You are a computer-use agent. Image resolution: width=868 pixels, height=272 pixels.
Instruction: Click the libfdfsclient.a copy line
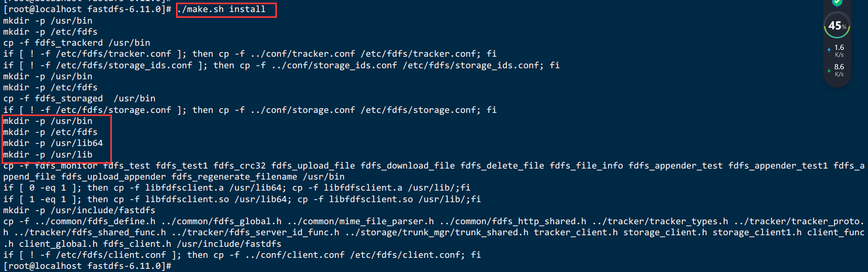click(237, 188)
